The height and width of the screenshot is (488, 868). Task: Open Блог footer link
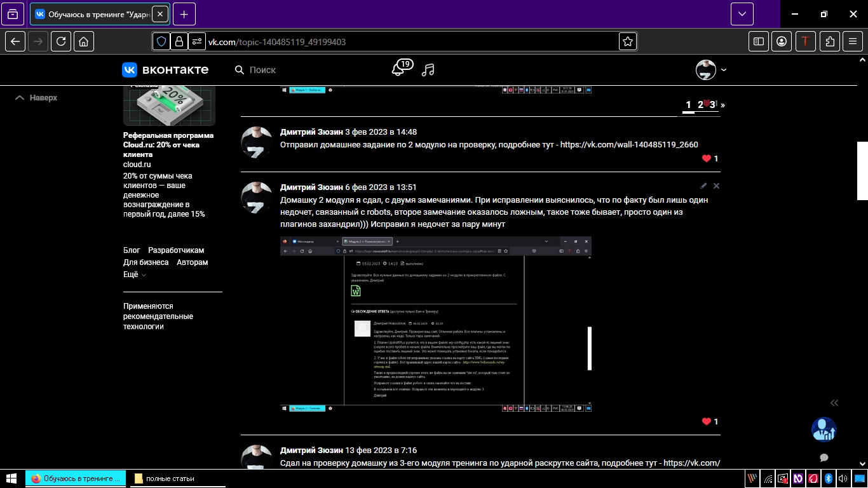click(x=132, y=250)
